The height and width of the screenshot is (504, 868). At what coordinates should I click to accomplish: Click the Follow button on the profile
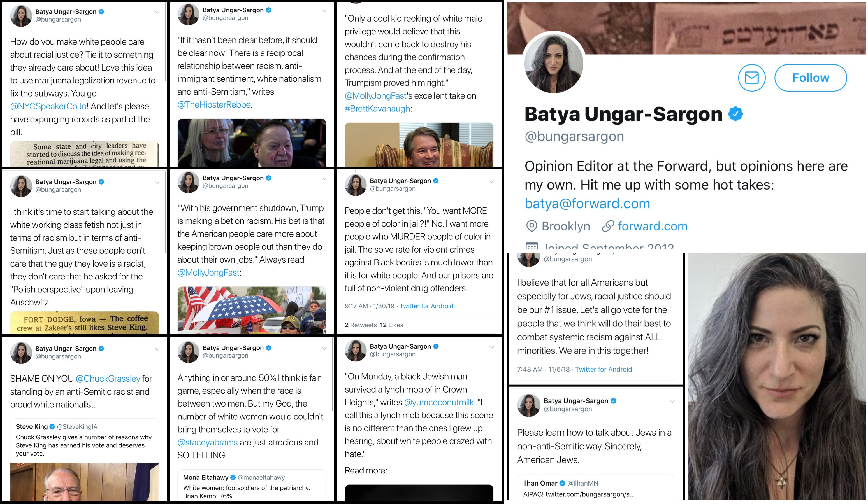tap(811, 78)
